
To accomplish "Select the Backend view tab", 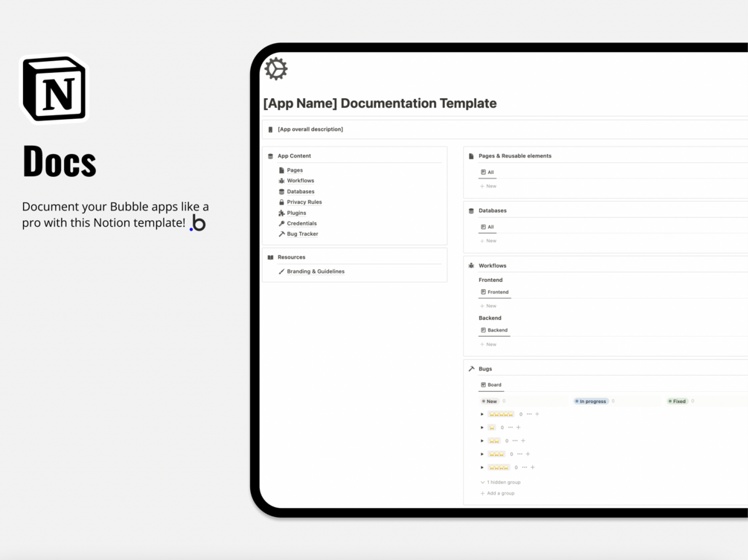I will pos(494,330).
